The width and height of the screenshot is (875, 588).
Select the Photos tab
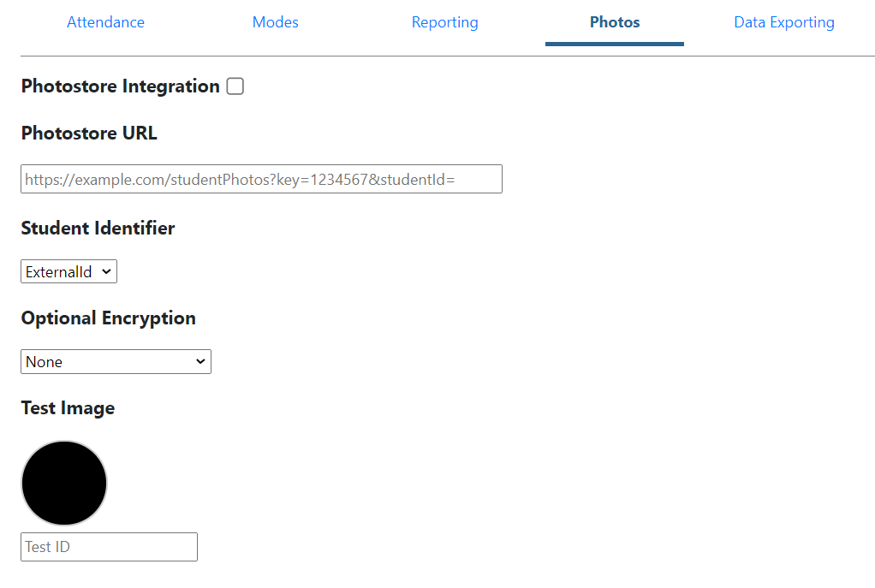pyautogui.click(x=614, y=22)
